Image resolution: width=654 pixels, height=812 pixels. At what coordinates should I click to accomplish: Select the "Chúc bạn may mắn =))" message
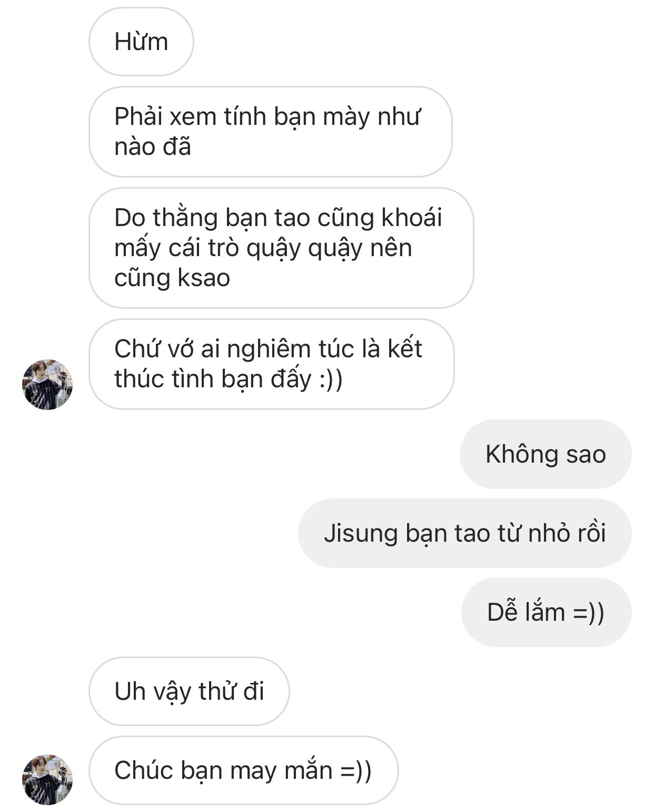243,770
